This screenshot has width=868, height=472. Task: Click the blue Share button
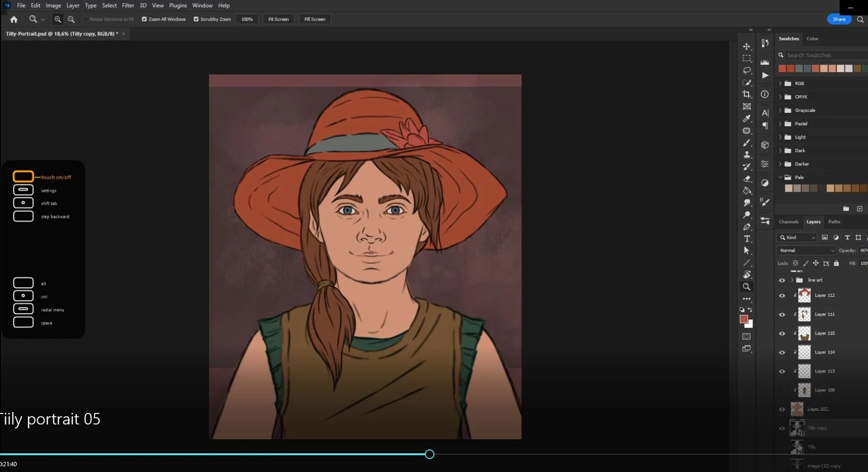point(839,19)
